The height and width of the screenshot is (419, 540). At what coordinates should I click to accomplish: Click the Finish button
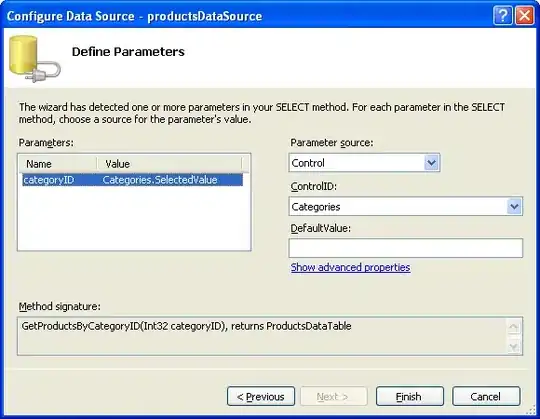410,396
